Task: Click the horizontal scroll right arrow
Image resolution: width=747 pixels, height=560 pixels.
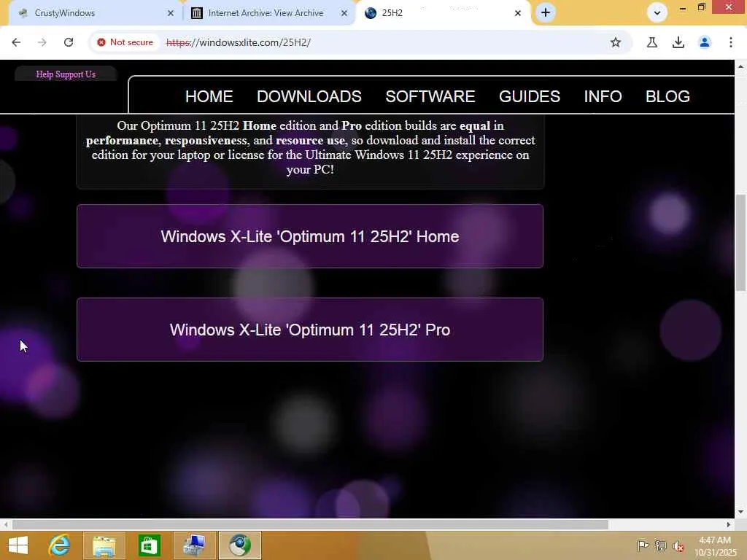Action: point(729,524)
